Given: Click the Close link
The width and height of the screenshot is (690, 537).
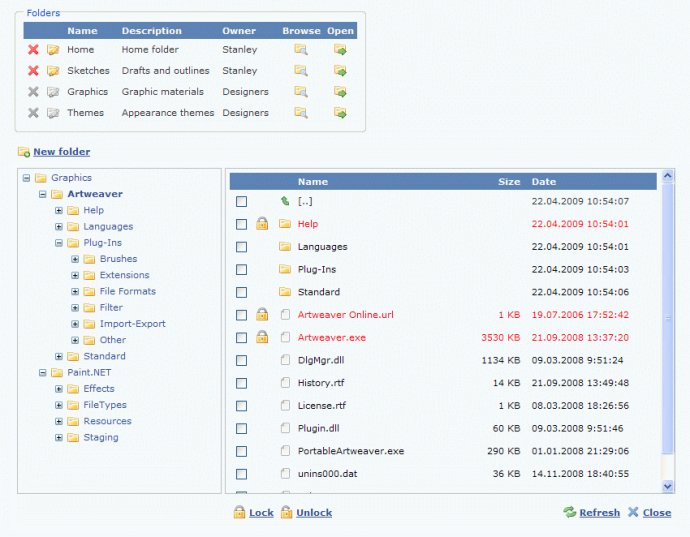Looking at the screenshot, I should [657, 513].
